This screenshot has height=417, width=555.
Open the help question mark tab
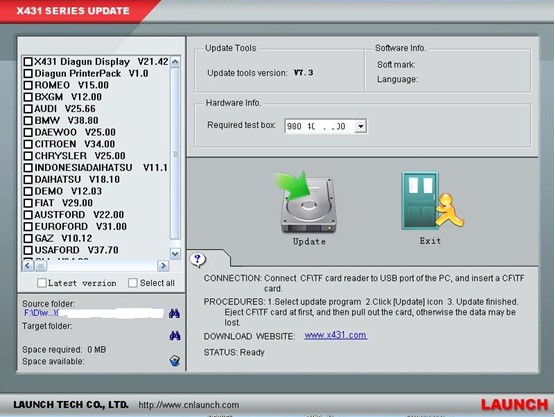click(198, 260)
